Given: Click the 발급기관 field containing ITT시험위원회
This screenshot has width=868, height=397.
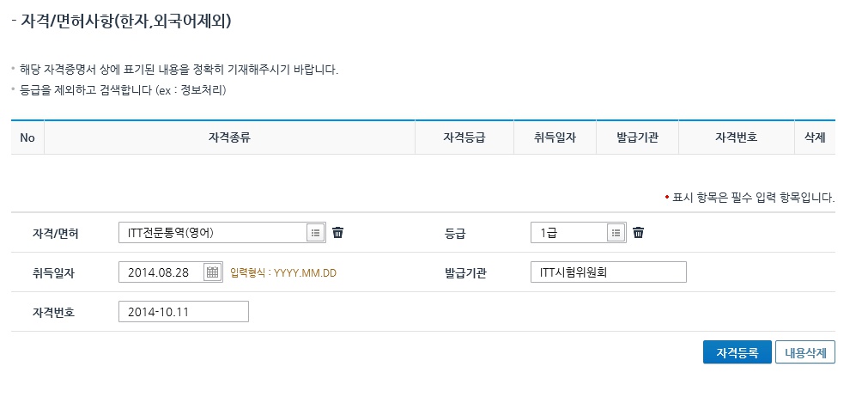Looking at the screenshot, I should click(x=609, y=272).
